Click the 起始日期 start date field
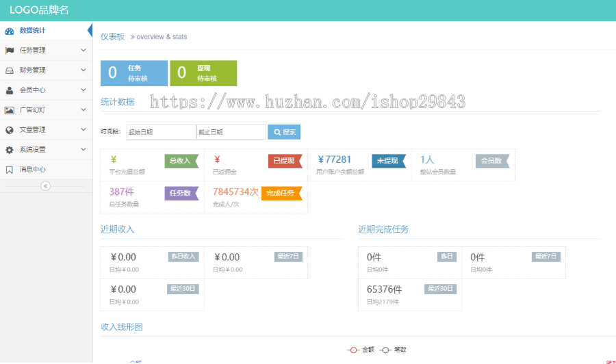 pyautogui.click(x=161, y=132)
